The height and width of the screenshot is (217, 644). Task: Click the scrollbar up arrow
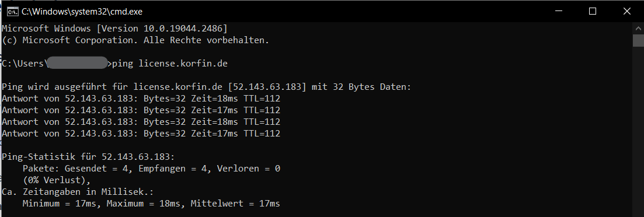[x=638, y=28]
